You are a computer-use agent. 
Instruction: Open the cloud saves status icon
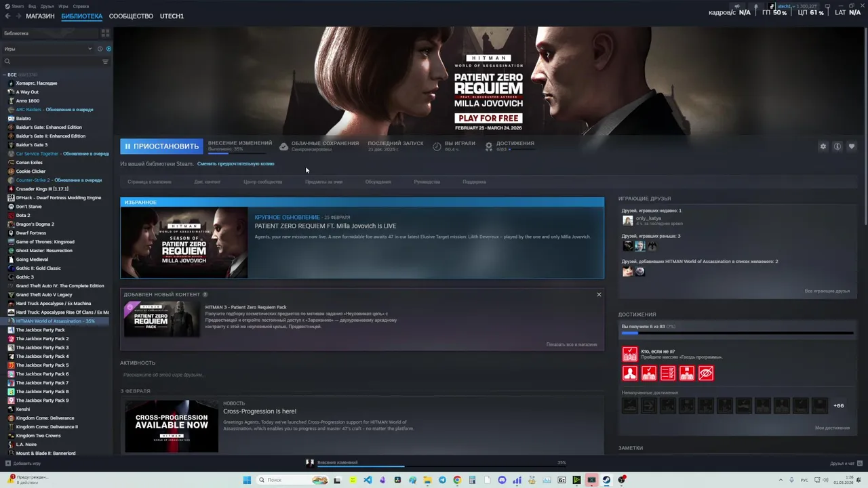283,146
